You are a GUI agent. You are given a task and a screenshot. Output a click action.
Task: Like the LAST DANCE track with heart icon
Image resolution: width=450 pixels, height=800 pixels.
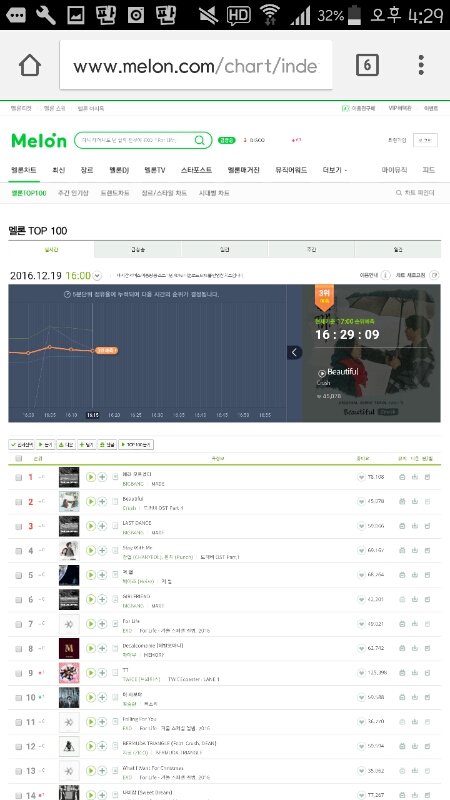coord(361,526)
